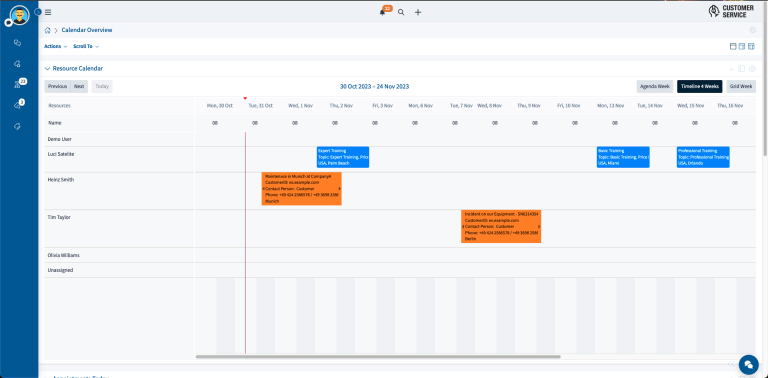Select the Heinz Smith resource row
This screenshot has width=768, height=378.
click(x=120, y=191)
